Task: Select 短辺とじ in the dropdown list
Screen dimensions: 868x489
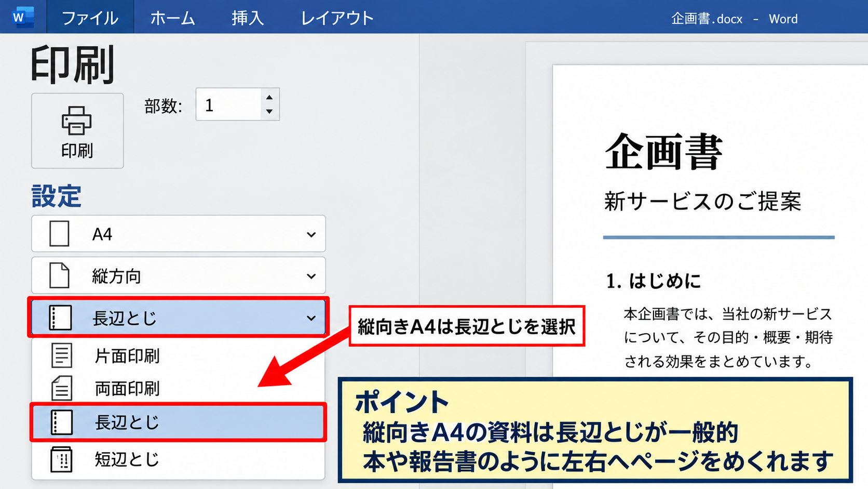Action: point(179,459)
